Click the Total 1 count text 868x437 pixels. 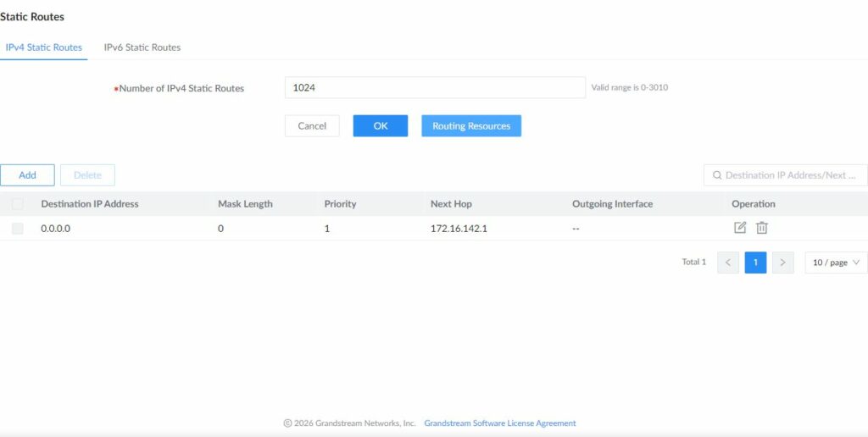point(694,263)
